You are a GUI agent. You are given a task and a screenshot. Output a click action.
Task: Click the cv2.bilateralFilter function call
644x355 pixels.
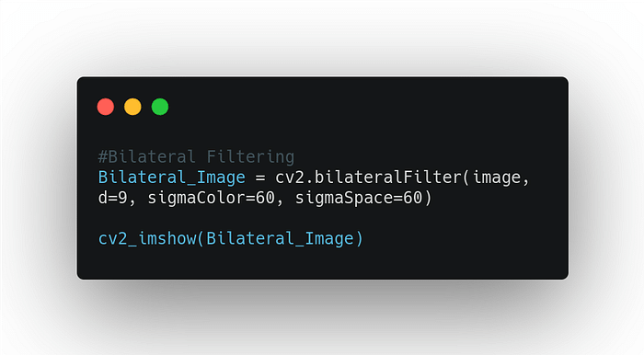pos(368,177)
